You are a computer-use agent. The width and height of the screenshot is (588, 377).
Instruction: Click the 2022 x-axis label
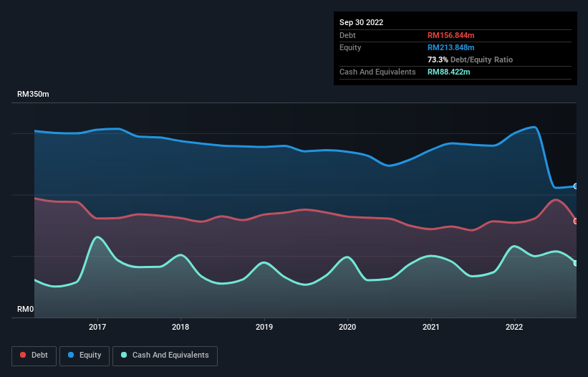pos(514,327)
